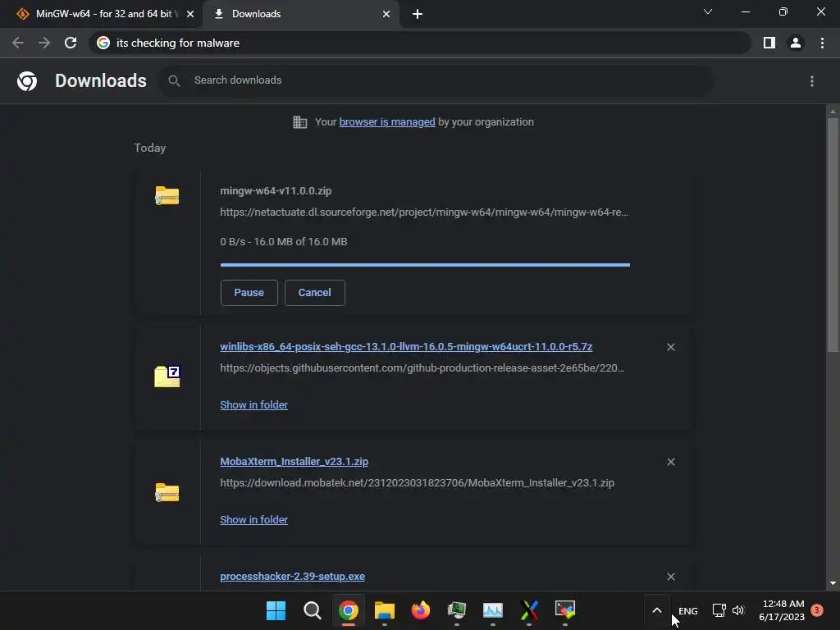Click the winlibs 7z archive icon
This screenshot has width=840, height=630.
[167, 376]
